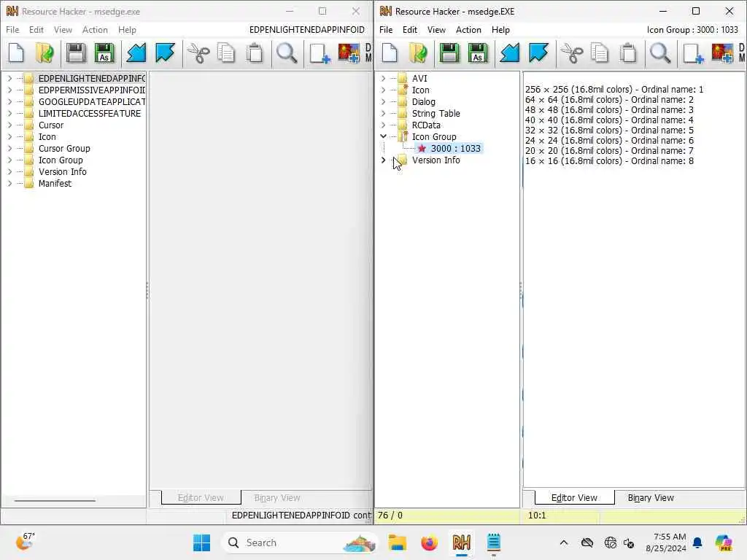Screen dimensions: 747x560
Task: Click right-pointing blue arrow icon in right window
Action: pyautogui.click(x=538, y=52)
